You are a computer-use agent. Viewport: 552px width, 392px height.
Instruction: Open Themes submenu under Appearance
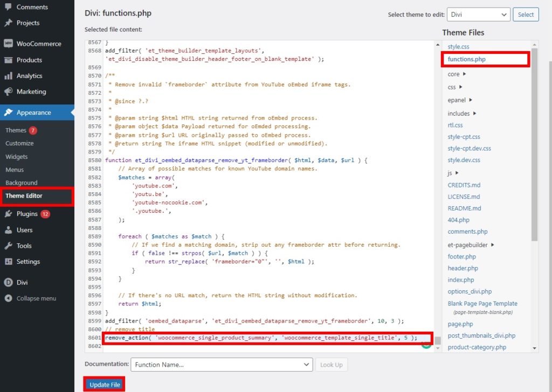[16, 130]
